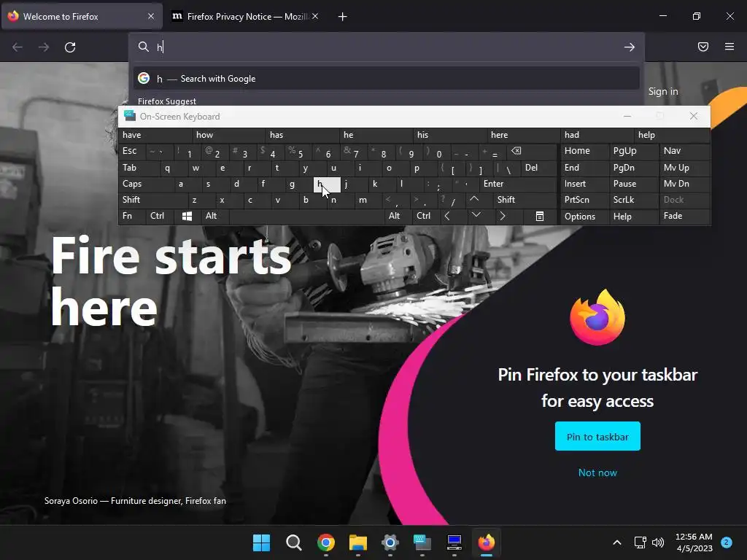The image size is (747, 560).
Task: Click the On-Screen Keyboard taskbar icon
Action: tap(422, 542)
